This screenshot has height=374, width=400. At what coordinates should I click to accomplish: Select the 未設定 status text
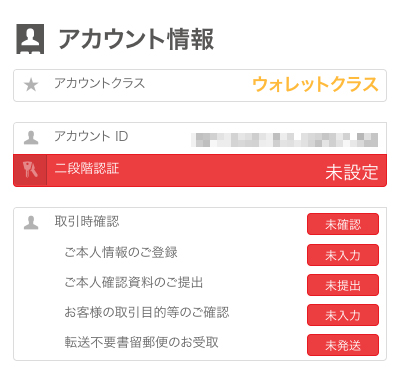[x=352, y=172]
